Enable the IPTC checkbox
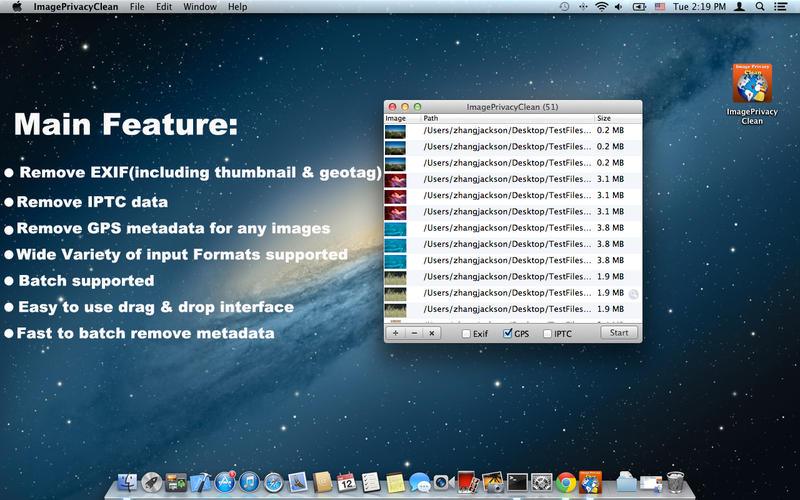This screenshot has height=500, width=800. pyautogui.click(x=548, y=333)
